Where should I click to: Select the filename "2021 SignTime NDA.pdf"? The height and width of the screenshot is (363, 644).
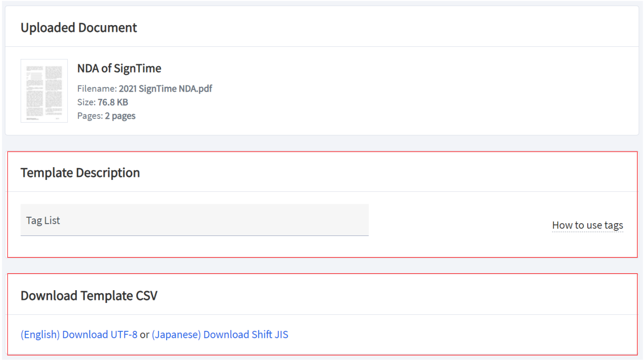click(165, 89)
